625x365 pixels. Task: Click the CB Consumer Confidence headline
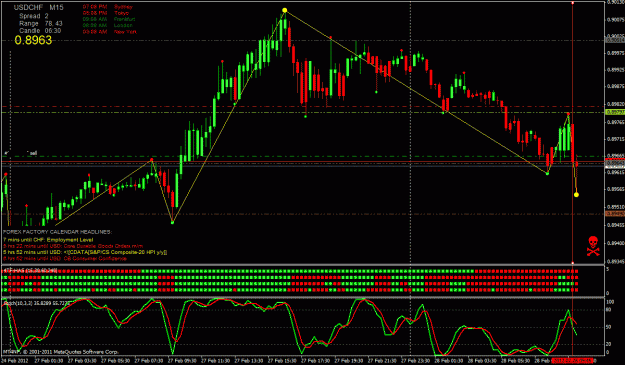pos(65,259)
